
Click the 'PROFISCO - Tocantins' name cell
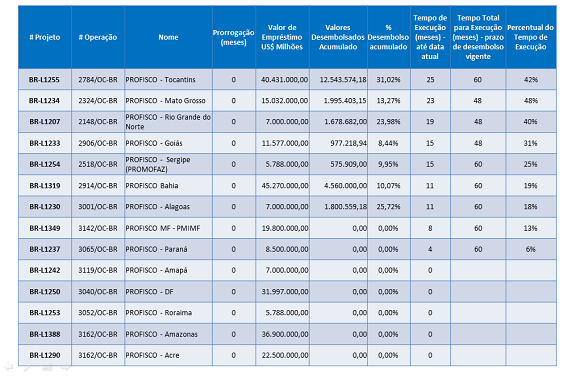coord(168,80)
